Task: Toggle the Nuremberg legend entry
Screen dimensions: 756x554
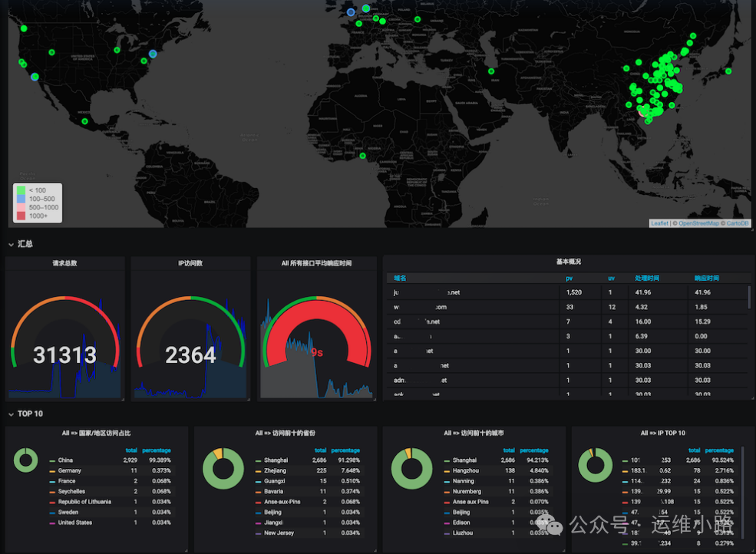Action: (467, 491)
